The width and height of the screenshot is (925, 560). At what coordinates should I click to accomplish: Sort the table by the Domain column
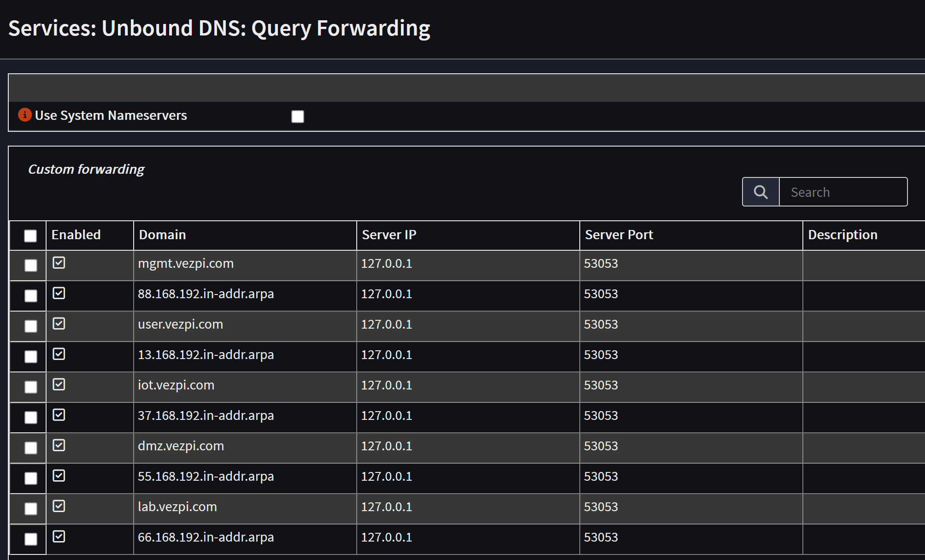tap(162, 235)
